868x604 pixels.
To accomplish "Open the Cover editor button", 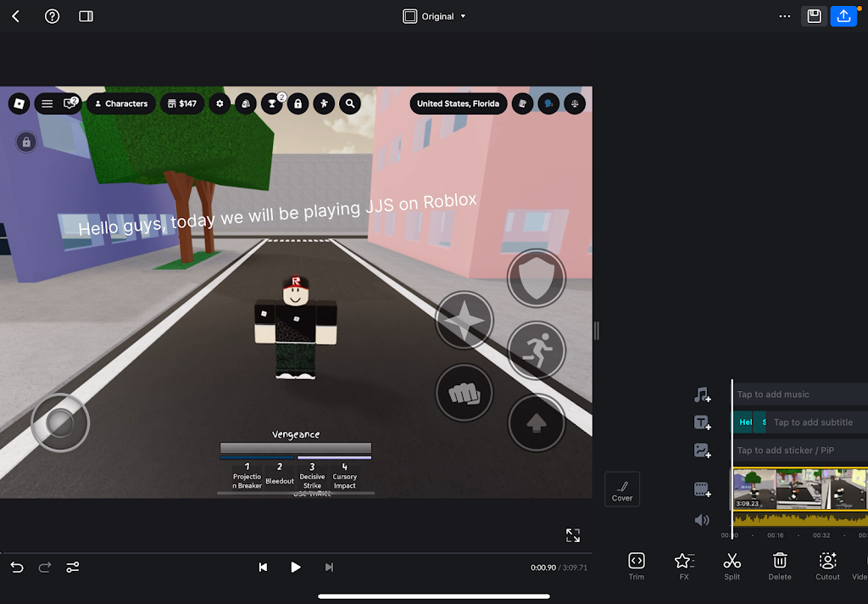I will click(622, 489).
